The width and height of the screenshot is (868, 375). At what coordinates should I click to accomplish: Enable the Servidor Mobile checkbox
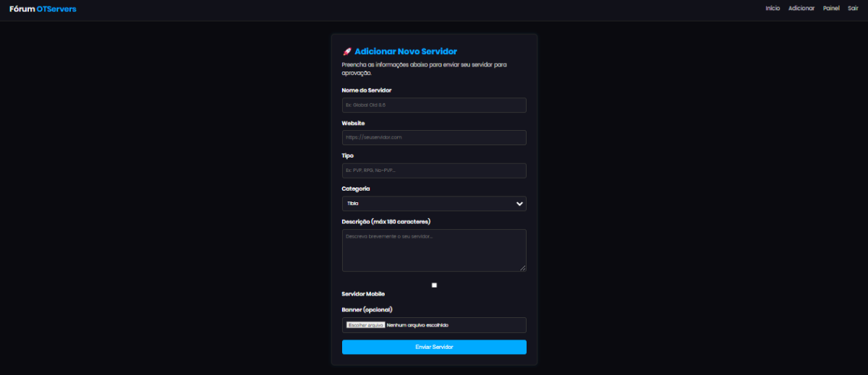point(434,285)
